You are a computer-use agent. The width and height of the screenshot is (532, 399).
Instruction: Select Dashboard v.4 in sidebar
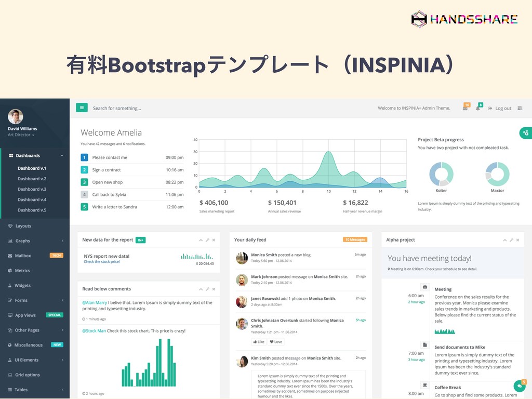click(32, 200)
